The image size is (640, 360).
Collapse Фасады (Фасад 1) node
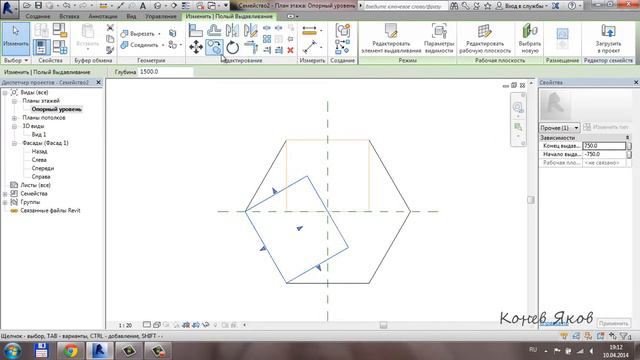14,143
